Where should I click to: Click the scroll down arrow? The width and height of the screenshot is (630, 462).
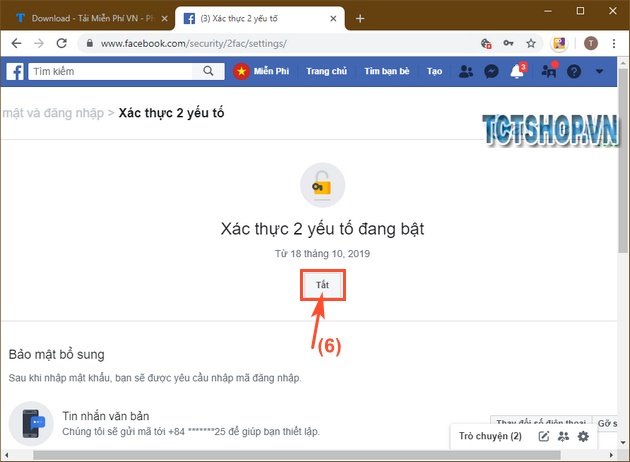point(623,443)
